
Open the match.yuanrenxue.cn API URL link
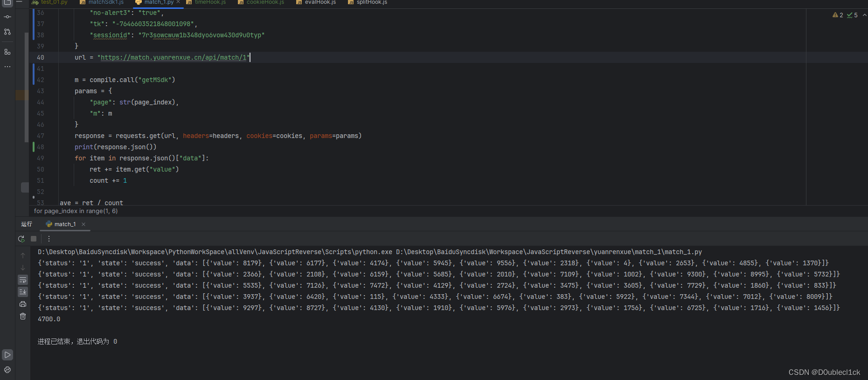pos(174,57)
